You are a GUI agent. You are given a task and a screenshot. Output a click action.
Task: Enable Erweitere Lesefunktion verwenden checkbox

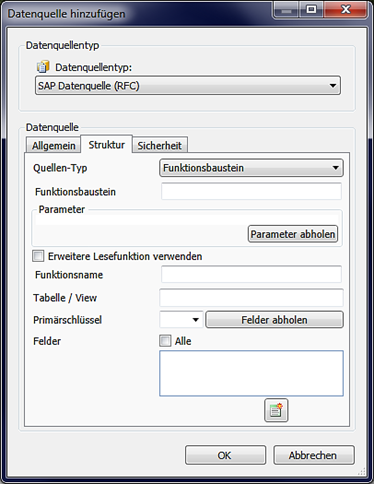(x=38, y=256)
